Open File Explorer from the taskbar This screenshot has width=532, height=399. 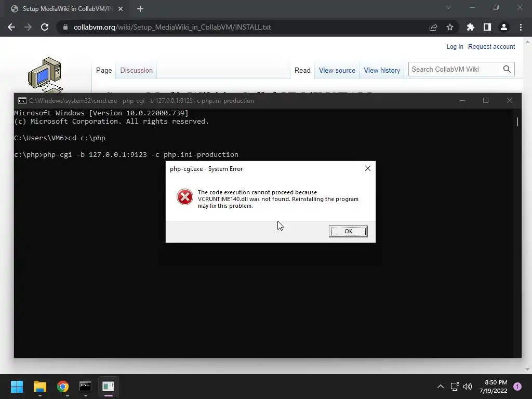tap(39, 387)
